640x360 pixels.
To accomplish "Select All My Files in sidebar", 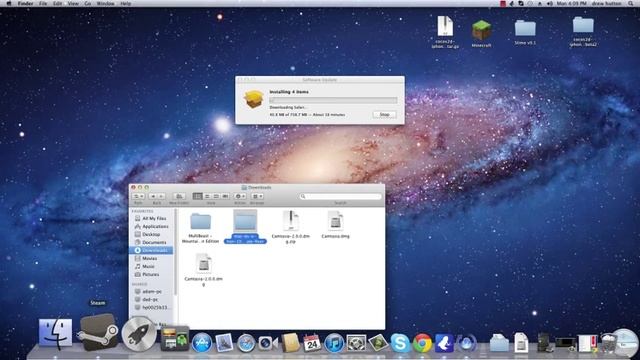I will (151, 218).
